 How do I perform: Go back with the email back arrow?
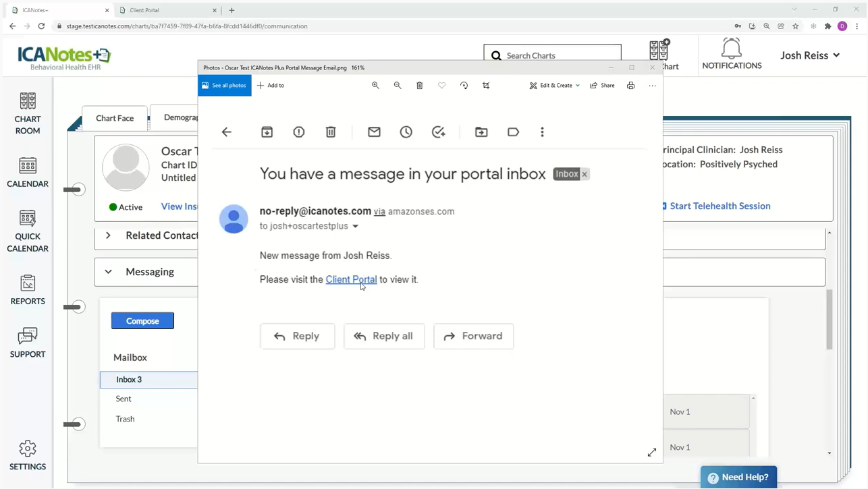pyautogui.click(x=227, y=132)
